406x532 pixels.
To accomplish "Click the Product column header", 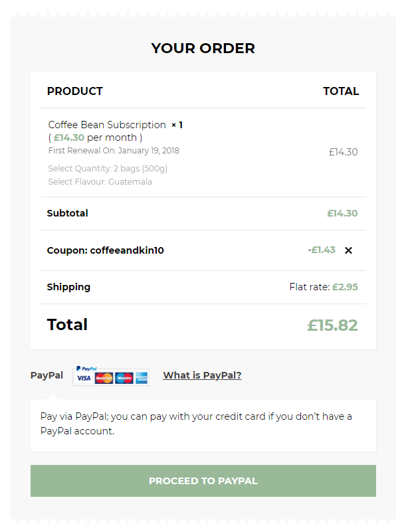I will pyautogui.click(x=75, y=91).
